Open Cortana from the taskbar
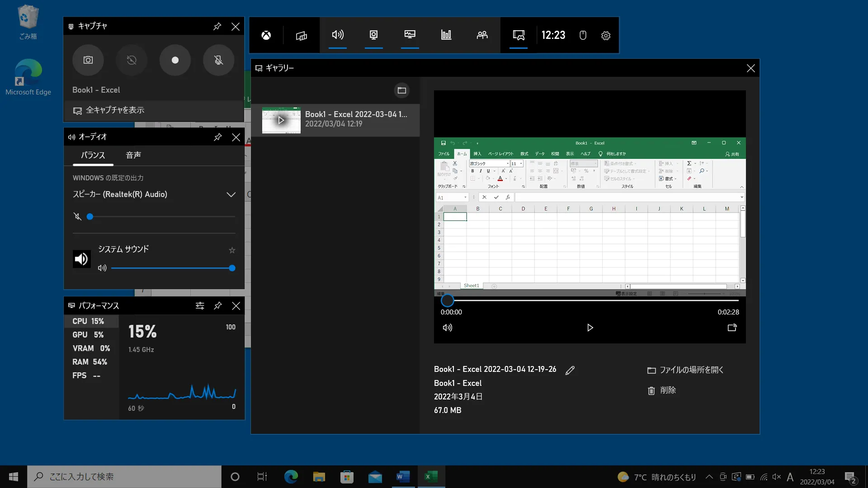 tap(235, 477)
